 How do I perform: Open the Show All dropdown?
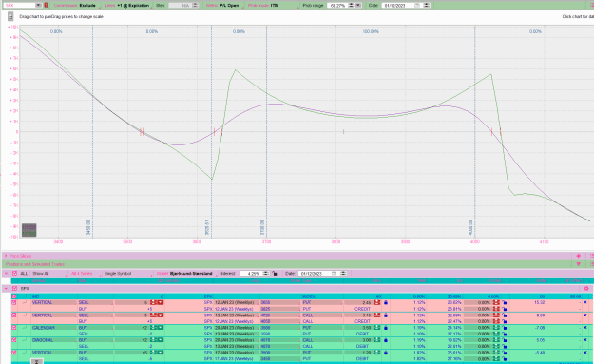pos(48,273)
